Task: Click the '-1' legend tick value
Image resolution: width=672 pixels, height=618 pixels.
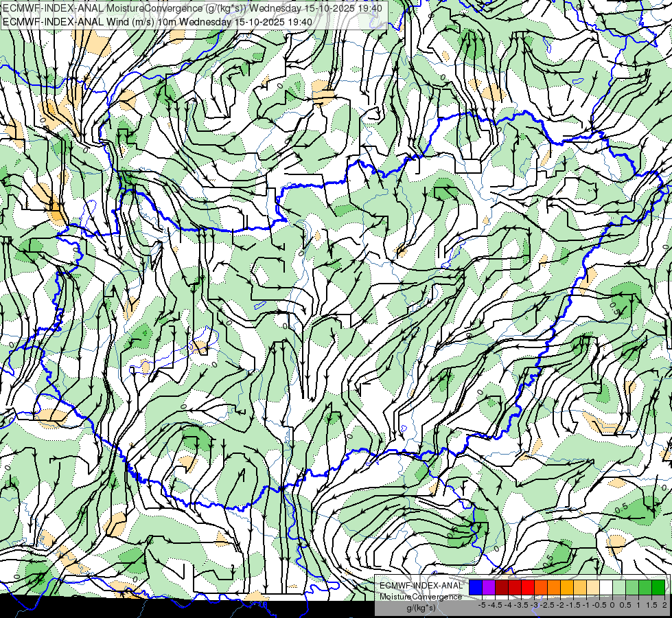Action: click(x=586, y=605)
